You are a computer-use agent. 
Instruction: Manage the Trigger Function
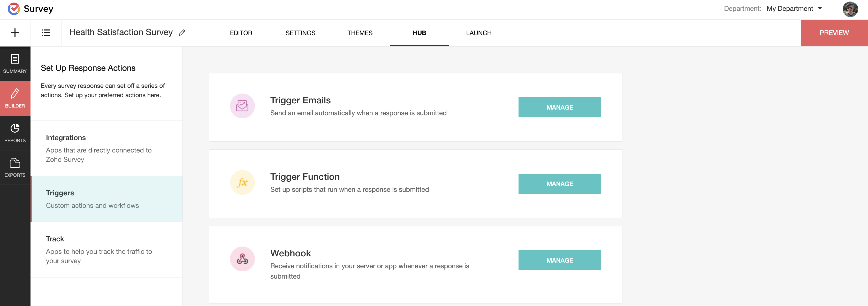coord(559,184)
